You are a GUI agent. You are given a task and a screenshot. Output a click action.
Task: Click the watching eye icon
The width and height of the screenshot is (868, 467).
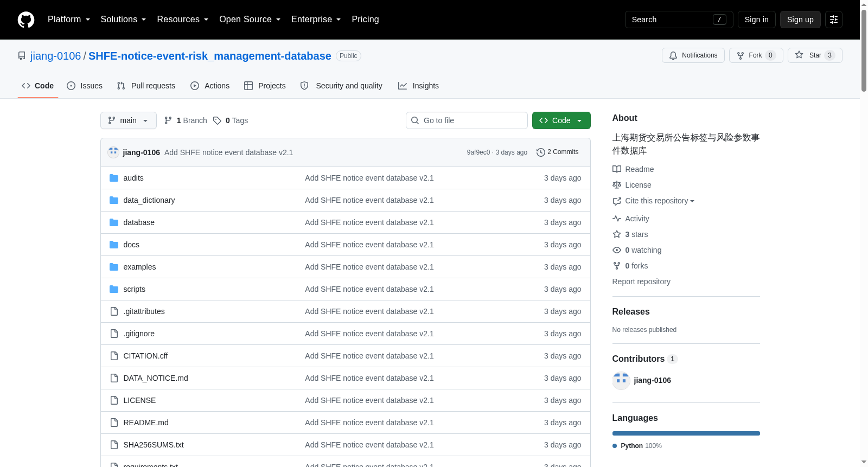(617, 250)
